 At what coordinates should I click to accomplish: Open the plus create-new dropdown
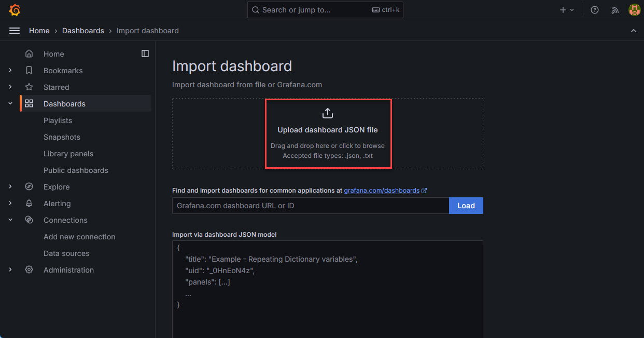click(x=567, y=9)
